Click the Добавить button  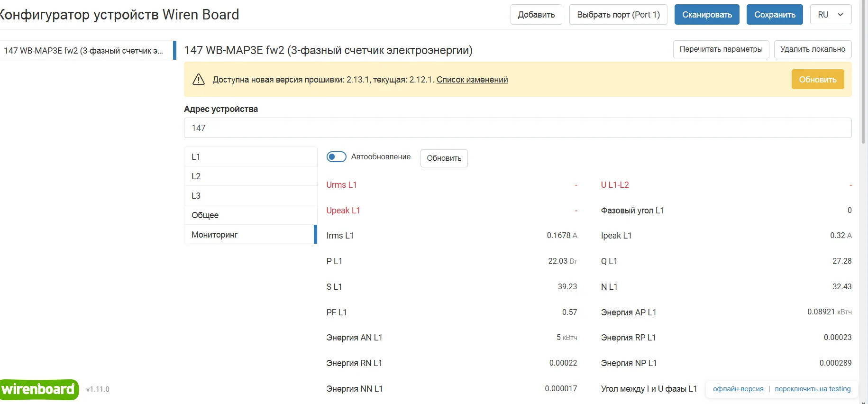pos(536,15)
